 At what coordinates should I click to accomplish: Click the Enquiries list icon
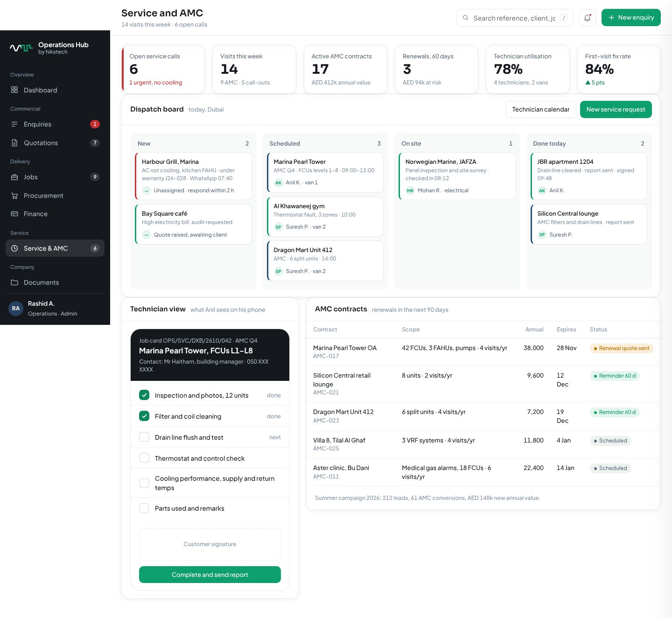point(14,124)
